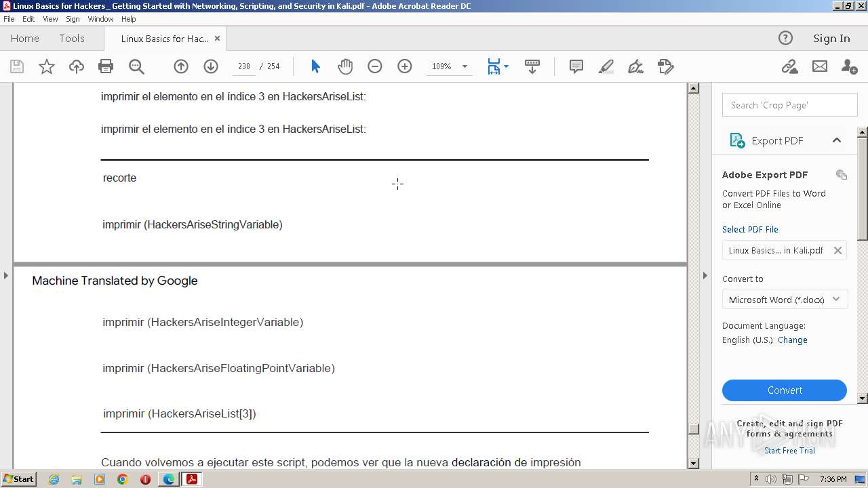This screenshot has height=488, width=868.
Task: Send file by email envelope icon
Action: click(x=820, y=66)
